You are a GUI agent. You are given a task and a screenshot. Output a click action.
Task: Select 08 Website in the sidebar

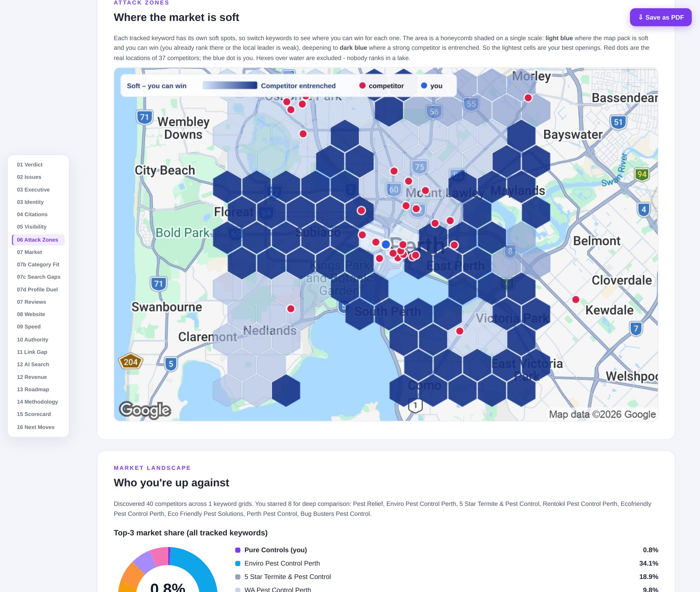[x=31, y=314]
